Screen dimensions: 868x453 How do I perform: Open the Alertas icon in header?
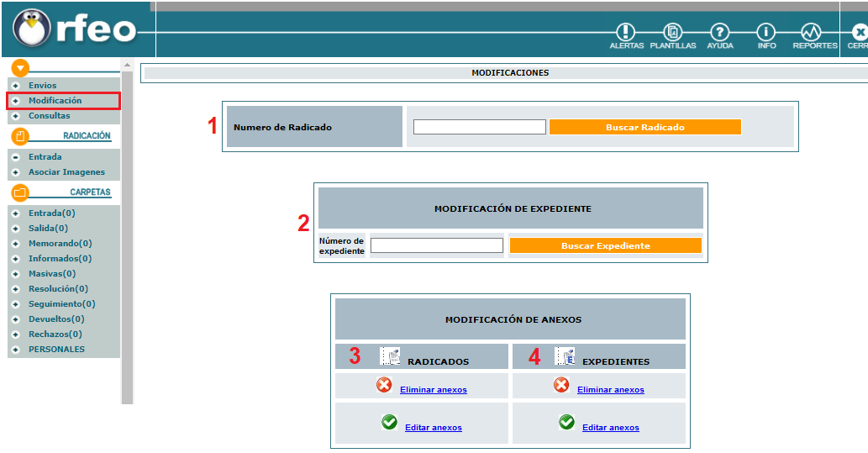626,34
